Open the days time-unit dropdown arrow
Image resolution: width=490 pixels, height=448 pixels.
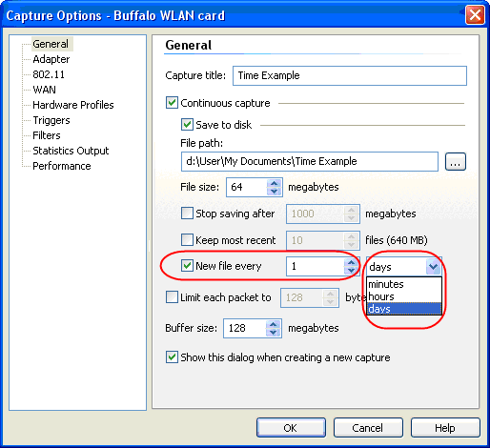point(434,267)
